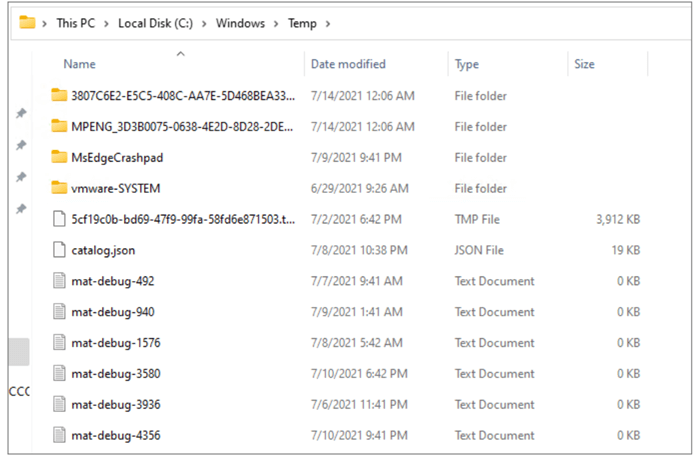Select mat-debug-3936 file name

coord(116,405)
